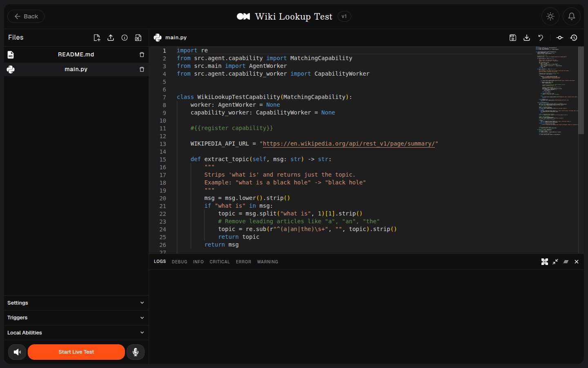This screenshot has height=368, width=588.
Task: Open version history clock icon
Action: coord(574,38)
